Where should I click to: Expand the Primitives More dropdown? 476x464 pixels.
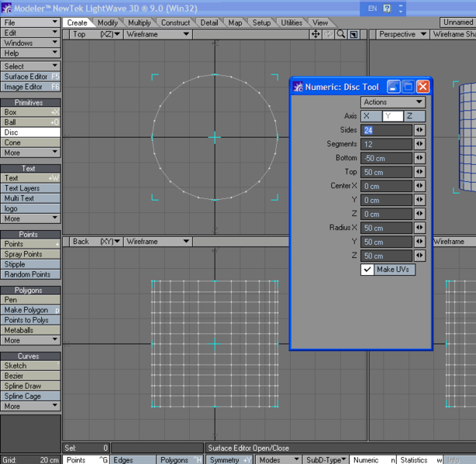(30, 153)
